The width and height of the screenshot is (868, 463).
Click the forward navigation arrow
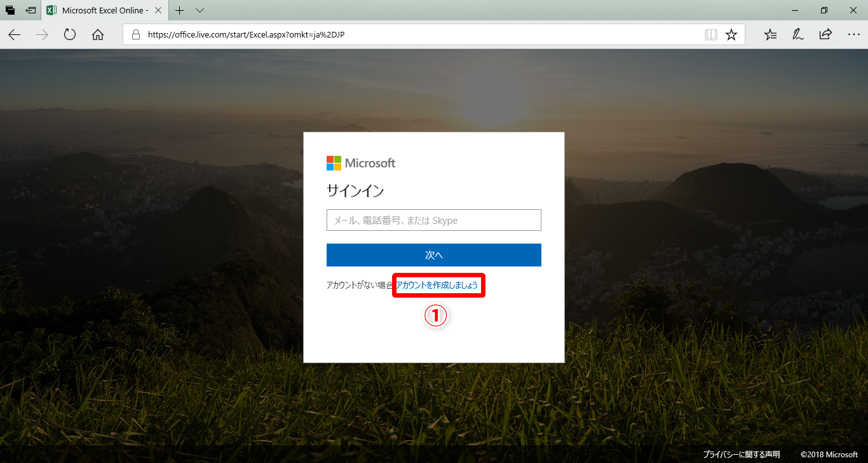coord(43,35)
